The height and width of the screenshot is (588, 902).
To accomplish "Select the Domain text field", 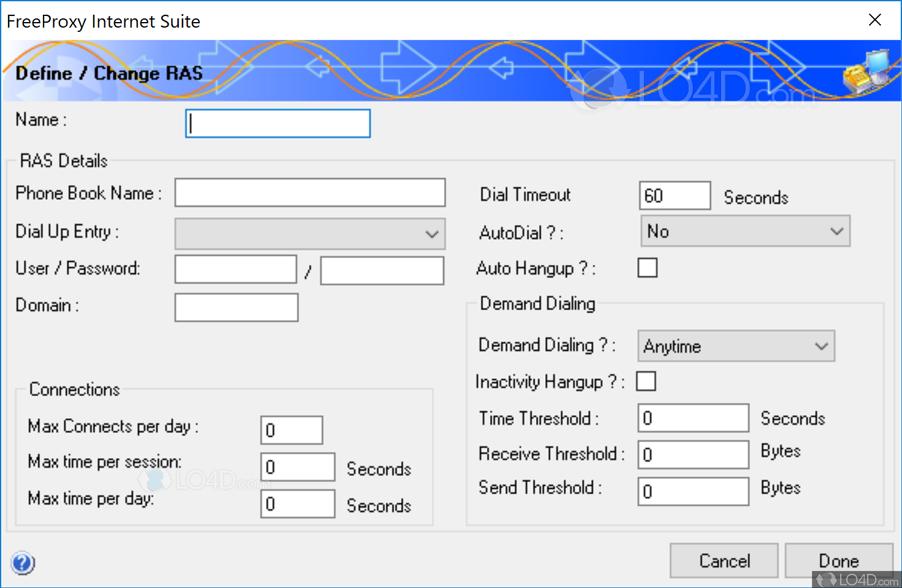I will point(236,307).
